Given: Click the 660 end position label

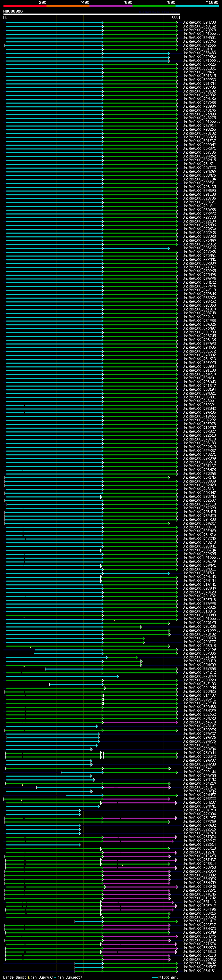Looking at the screenshot, I should tap(175, 17).
